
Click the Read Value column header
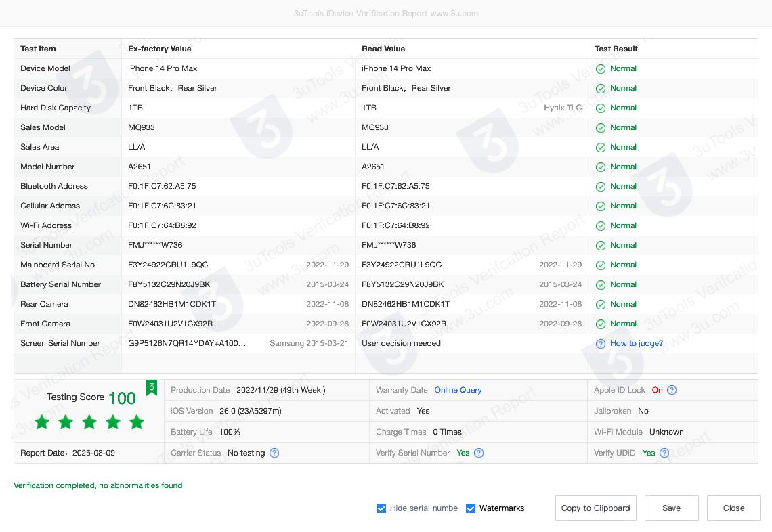point(383,49)
